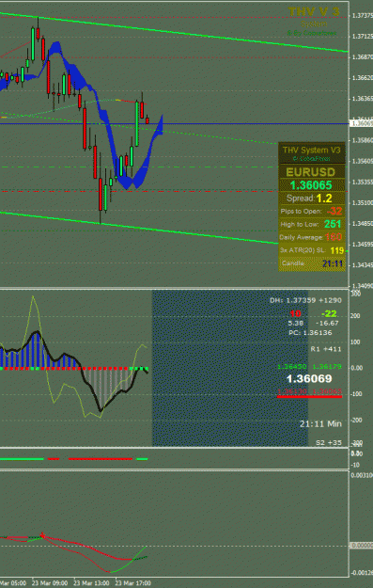The width and height of the screenshot is (373, 588).
Task: Click the red 10 value in indicator panel
Action: click(x=295, y=313)
